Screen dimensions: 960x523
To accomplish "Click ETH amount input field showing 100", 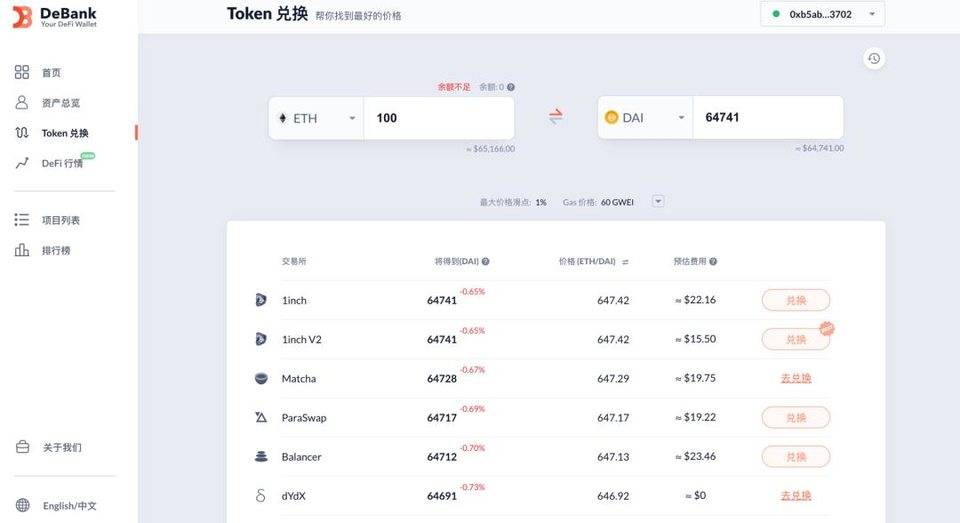I will click(x=439, y=118).
